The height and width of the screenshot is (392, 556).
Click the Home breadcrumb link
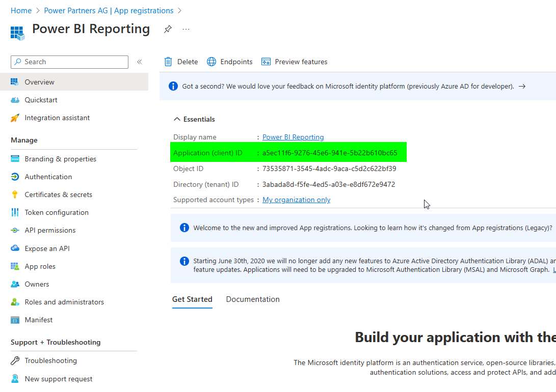tap(21, 11)
